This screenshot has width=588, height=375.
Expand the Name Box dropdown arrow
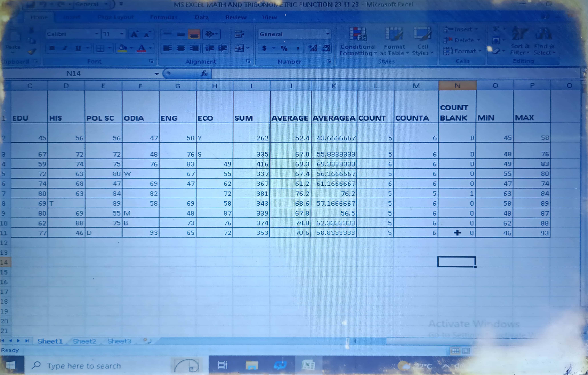[x=157, y=74]
